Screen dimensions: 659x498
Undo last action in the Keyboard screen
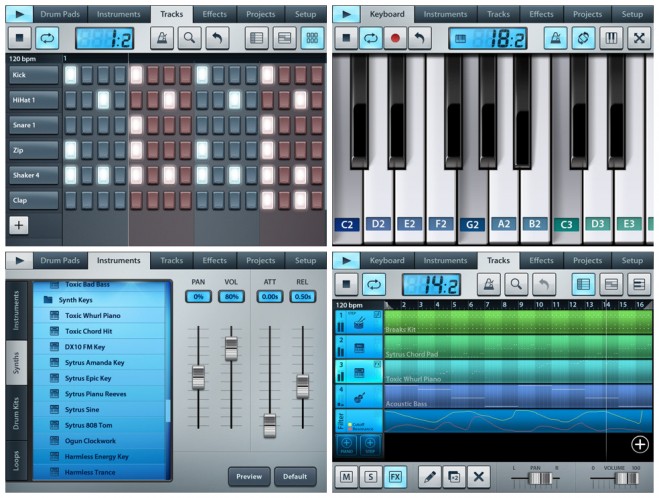click(x=419, y=38)
